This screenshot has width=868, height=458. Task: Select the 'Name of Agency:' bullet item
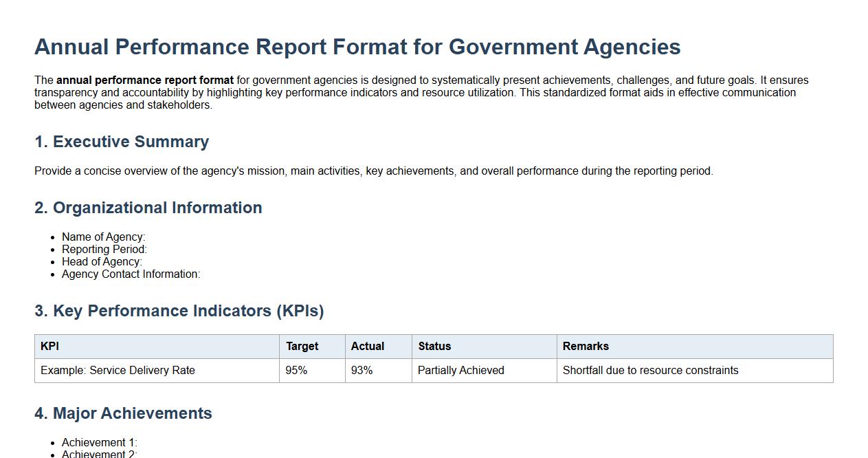point(104,237)
